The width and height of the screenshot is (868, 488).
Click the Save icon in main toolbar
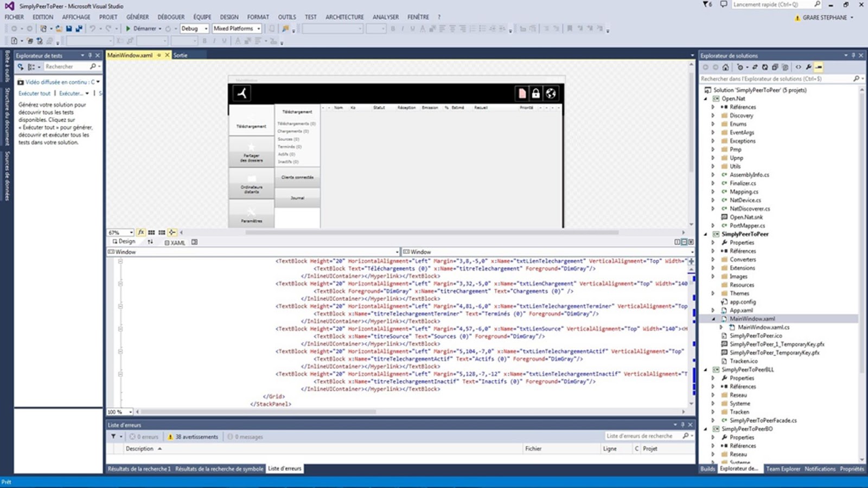[x=69, y=29]
